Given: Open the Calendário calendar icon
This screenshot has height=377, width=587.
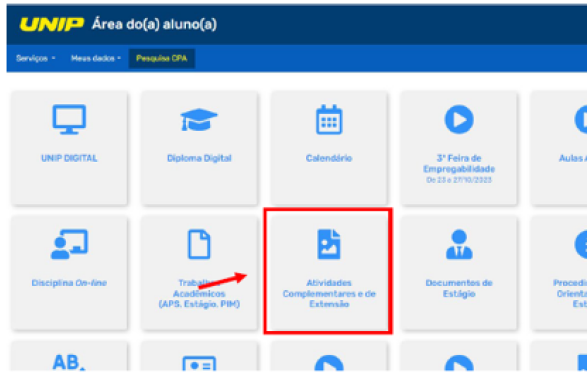Looking at the screenshot, I should pos(329,120).
